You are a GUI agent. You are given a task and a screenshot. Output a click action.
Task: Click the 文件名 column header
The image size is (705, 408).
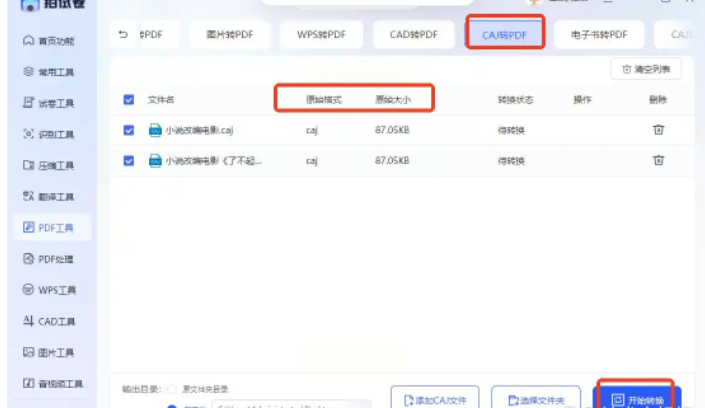pyautogui.click(x=161, y=99)
